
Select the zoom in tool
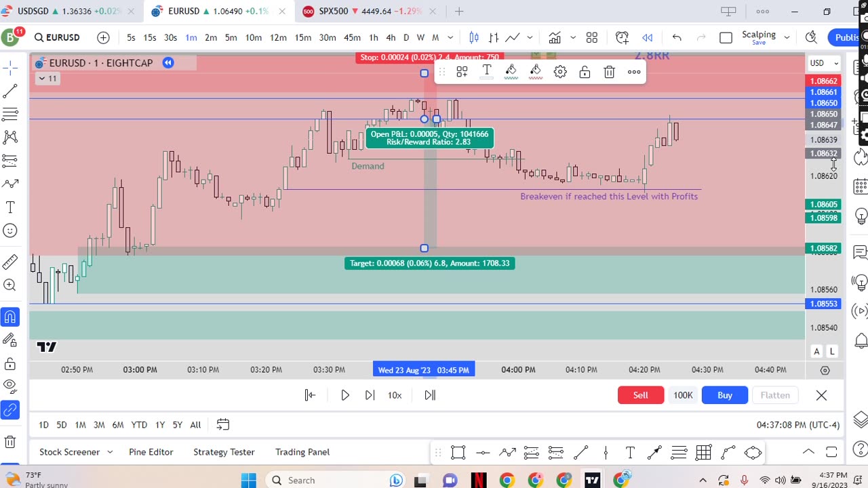pos(10,285)
